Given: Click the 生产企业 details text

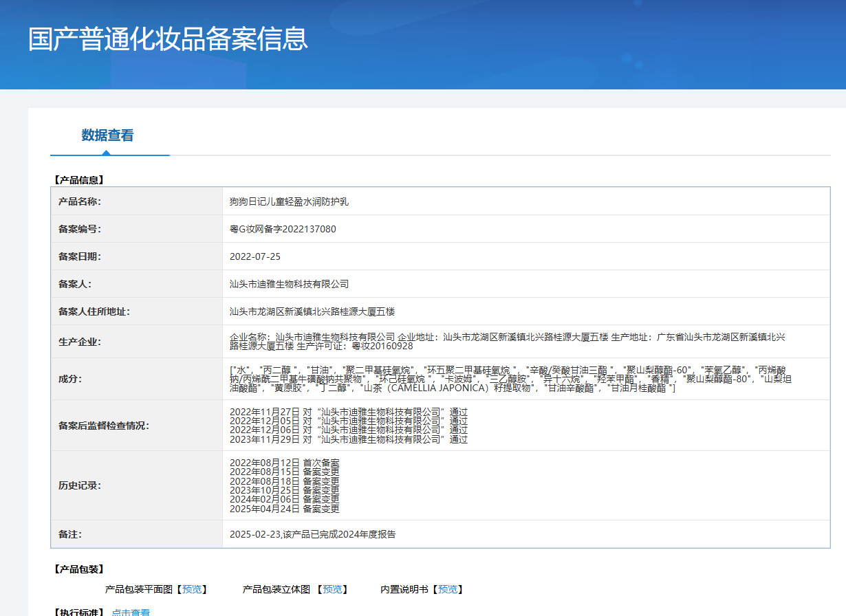Looking at the screenshot, I should click(x=508, y=341).
